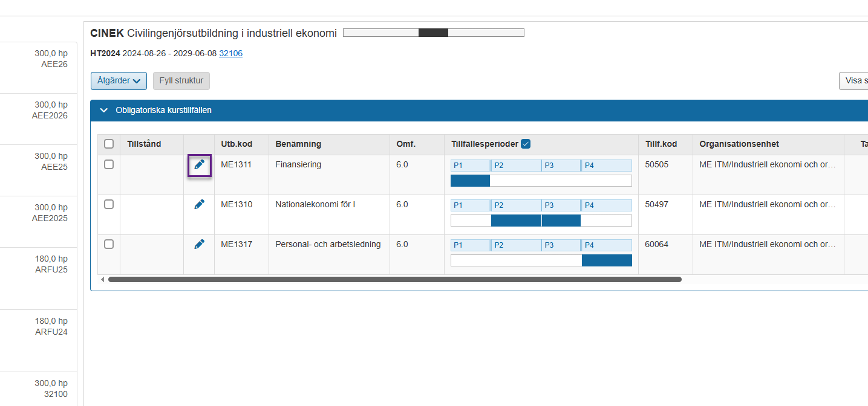Click edit pencil for Finansiering course
Viewport: 868px width, 406px height.
[x=199, y=164]
